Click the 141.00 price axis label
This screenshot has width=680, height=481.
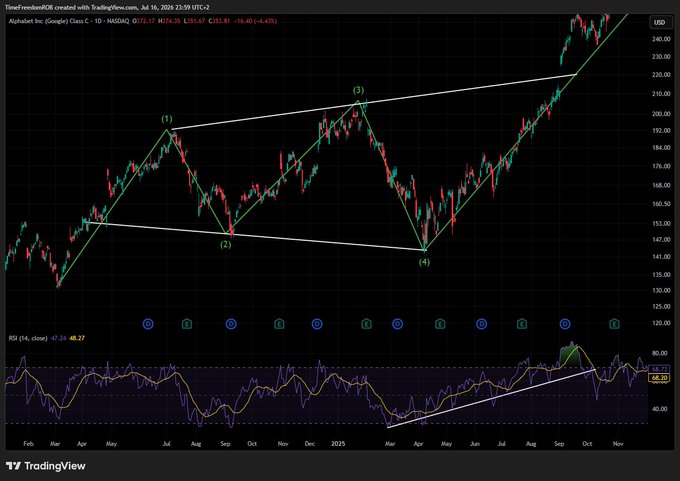pyautogui.click(x=659, y=256)
